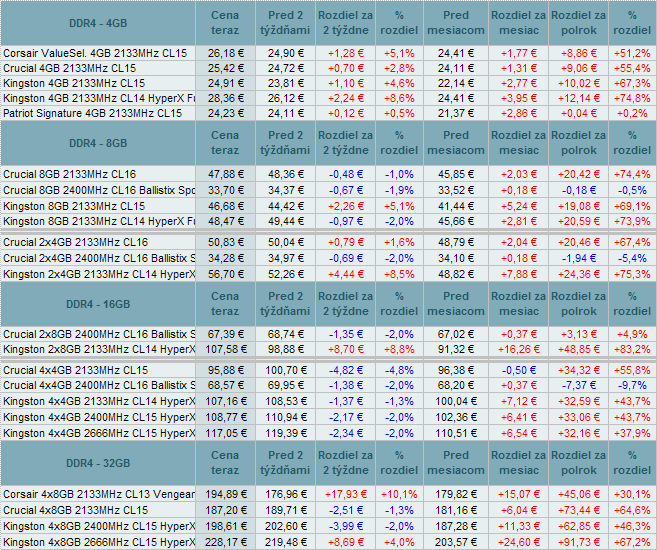This screenshot has width=657, height=550.
Task: Click Patriot's current price 24,23 €
Action: click(x=226, y=114)
